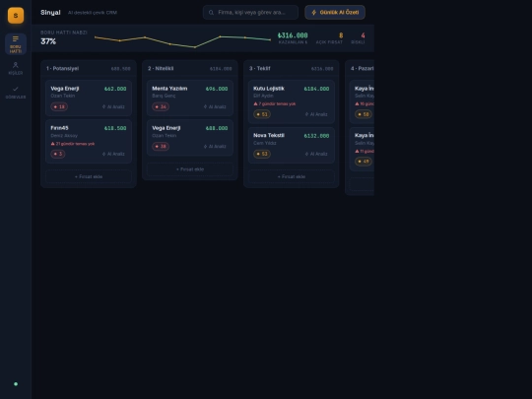Focus the Firma, kişi veya görev search field
Image resolution: width=532 pixels, height=399 pixels.
250,12
